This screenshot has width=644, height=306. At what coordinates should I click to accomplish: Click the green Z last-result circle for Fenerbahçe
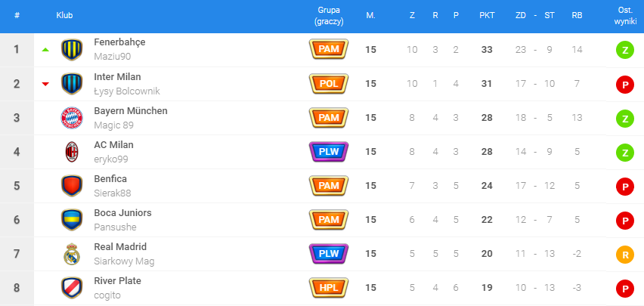pyautogui.click(x=624, y=50)
